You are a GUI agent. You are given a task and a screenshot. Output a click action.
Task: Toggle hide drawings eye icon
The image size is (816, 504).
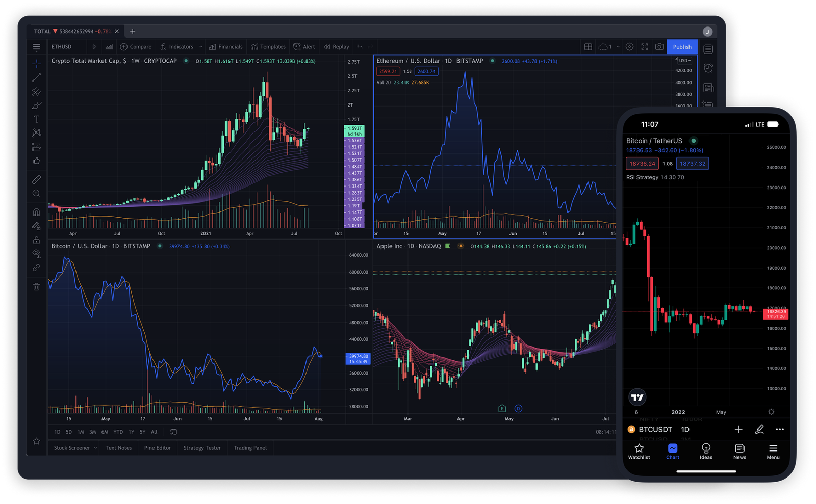[36, 253]
